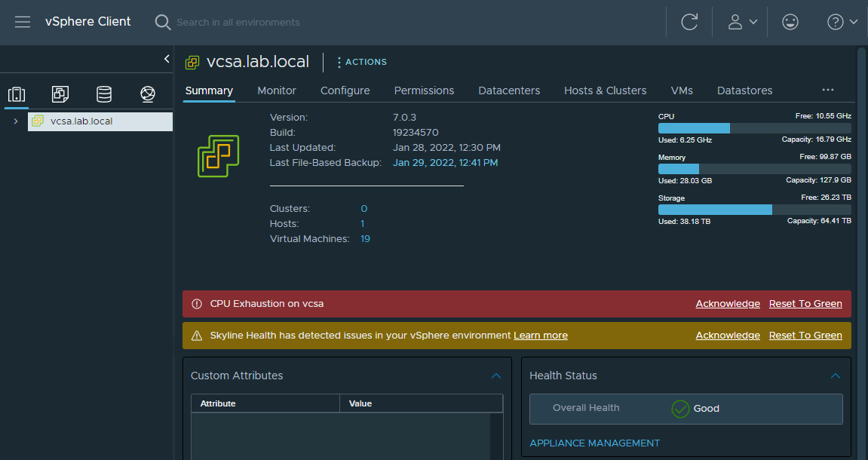This screenshot has height=460, width=868.
Task: Click the search in all environments field
Action: pyautogui.click(x=238, y=23)
